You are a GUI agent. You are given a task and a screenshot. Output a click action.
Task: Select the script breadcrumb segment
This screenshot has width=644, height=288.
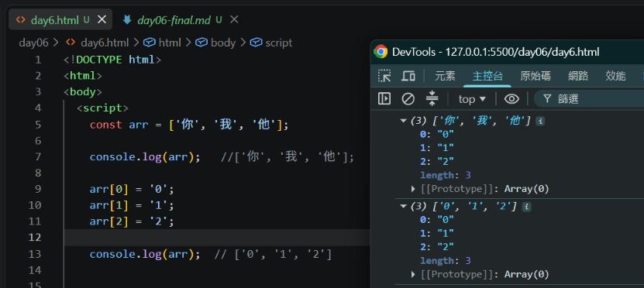pyautogui.click(x=278, y=43)
